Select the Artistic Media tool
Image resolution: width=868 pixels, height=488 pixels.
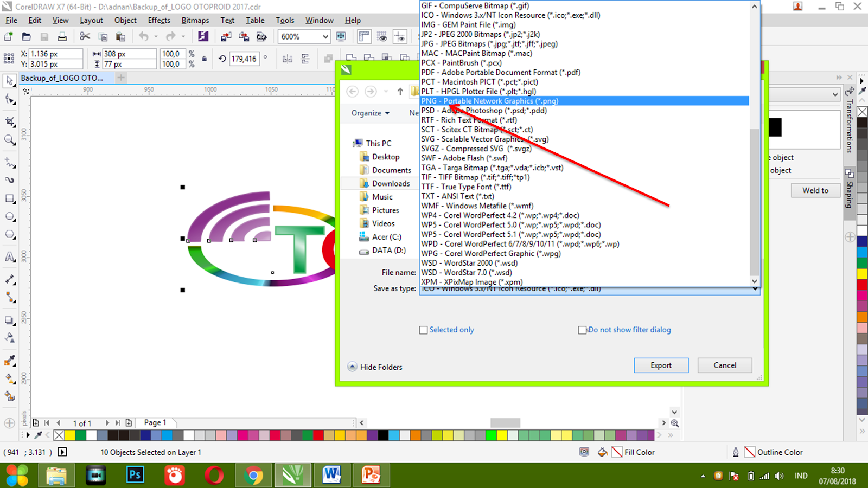pos(10,180)
